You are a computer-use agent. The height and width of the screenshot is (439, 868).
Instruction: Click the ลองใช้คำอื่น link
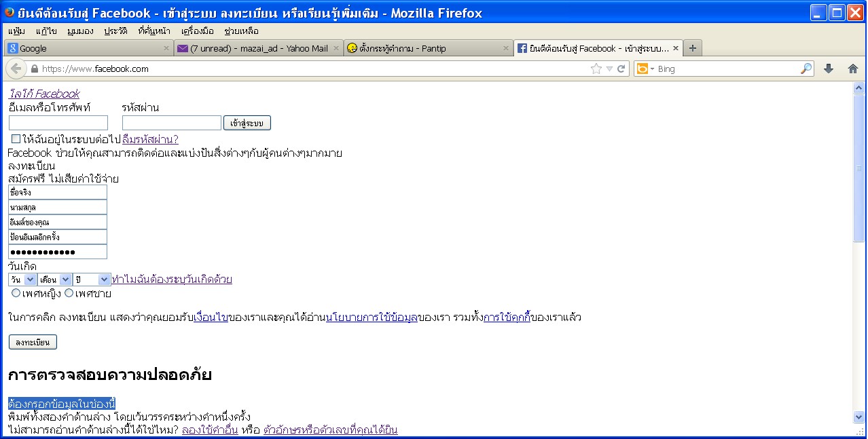[210, 430]
